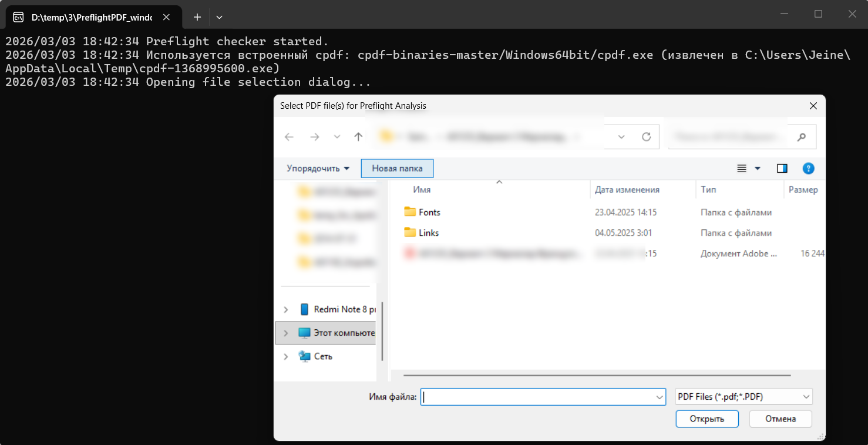Sort files by Размер column
Image resolution: width=868 pixels, height=445 pixels.
(803, 190)
